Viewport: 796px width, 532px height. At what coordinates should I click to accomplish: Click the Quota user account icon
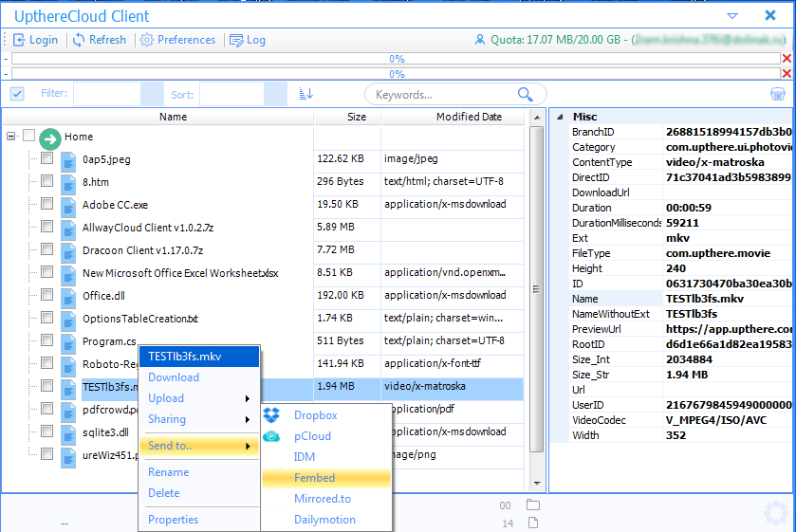480,40
